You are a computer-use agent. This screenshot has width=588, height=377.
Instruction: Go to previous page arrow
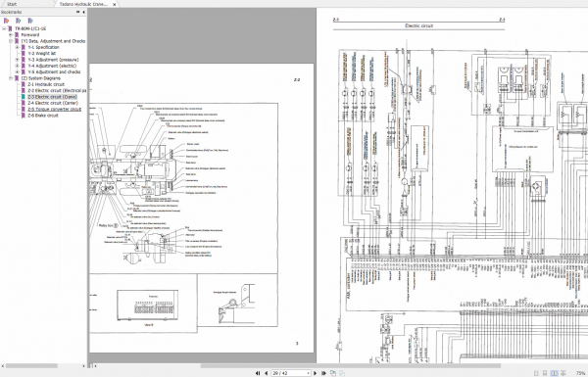(267, 373)
